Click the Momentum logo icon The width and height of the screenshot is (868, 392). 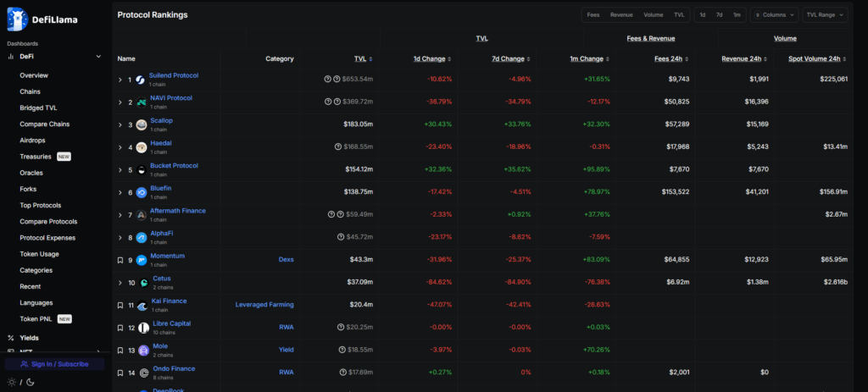coord(142,261)
